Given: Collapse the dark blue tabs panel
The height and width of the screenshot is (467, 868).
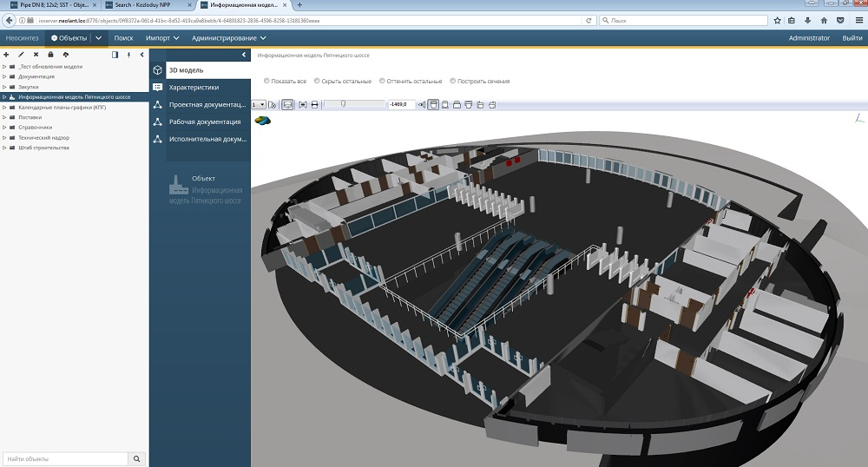Looking at the screenshot, I should 244,55.
